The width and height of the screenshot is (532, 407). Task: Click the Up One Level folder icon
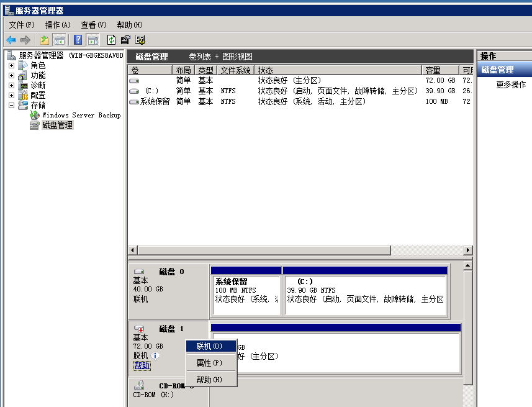[x=45, y=40]
